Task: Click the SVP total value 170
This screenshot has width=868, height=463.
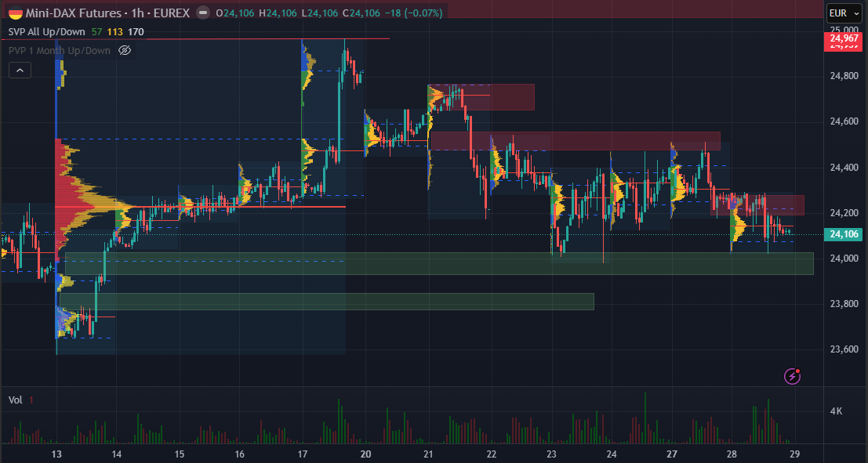Action: pos(136,32)
